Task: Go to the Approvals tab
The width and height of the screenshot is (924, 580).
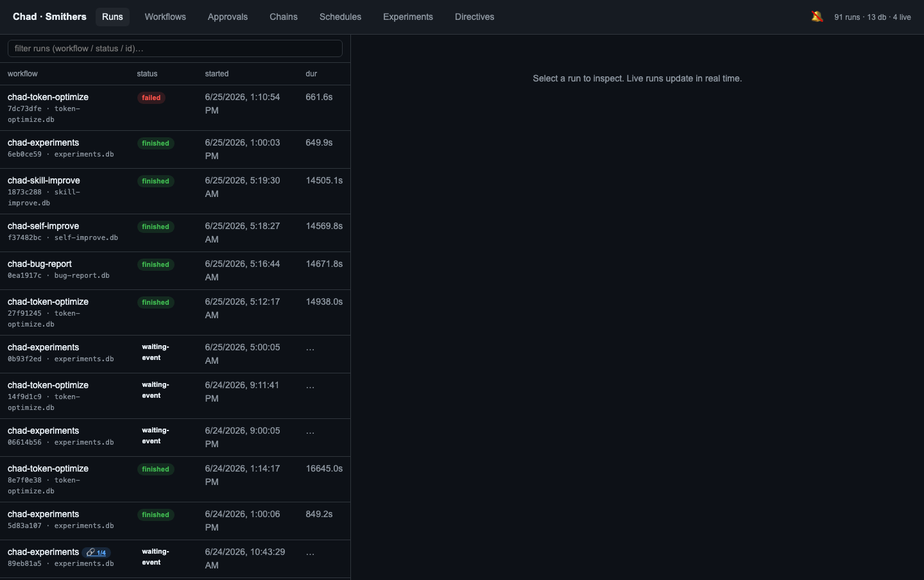Action: coord(228,17)
